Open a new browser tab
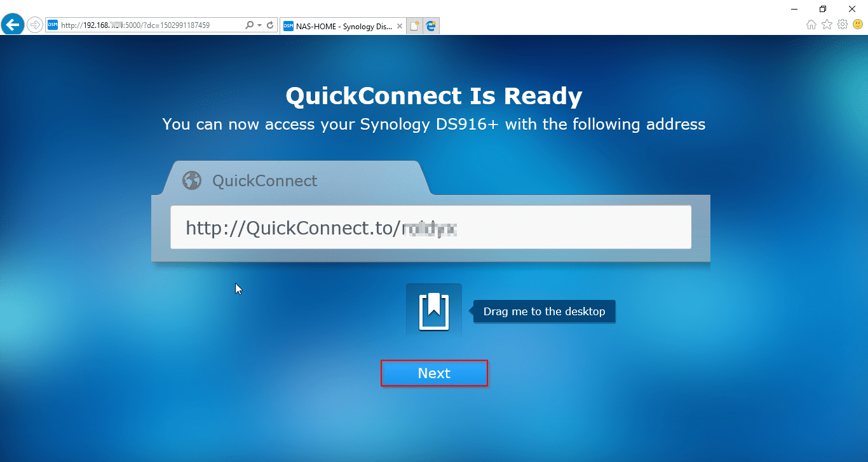This screenshot has width=868, height=462. coord(414,26)
